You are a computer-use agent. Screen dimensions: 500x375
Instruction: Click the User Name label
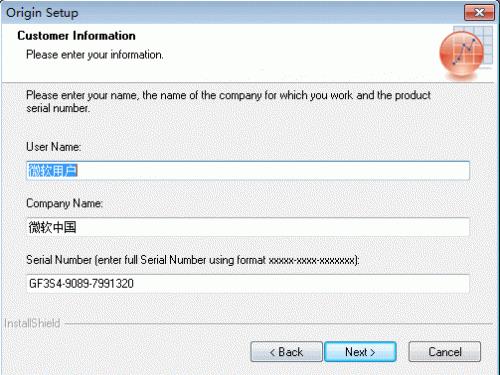(x=54, y=147)
